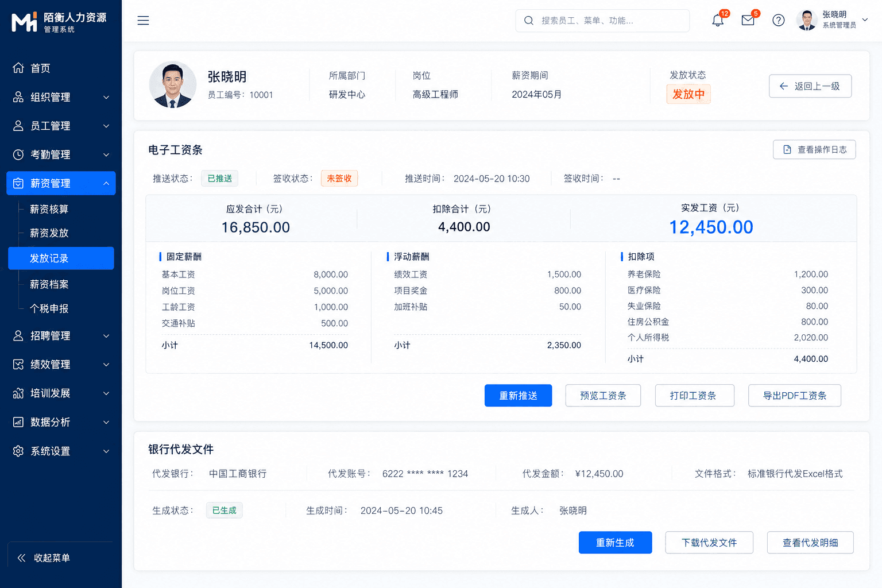This screenshot has height=588, width=882.
Task: Click the search magnifier icon
Action: (x=528, y=21)
